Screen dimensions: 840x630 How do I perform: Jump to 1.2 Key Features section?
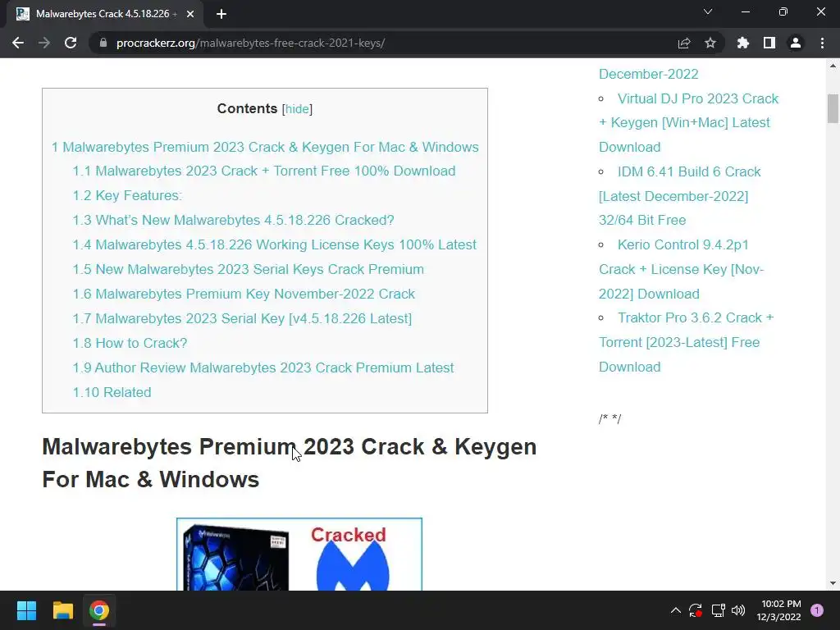tap(127, 195)
